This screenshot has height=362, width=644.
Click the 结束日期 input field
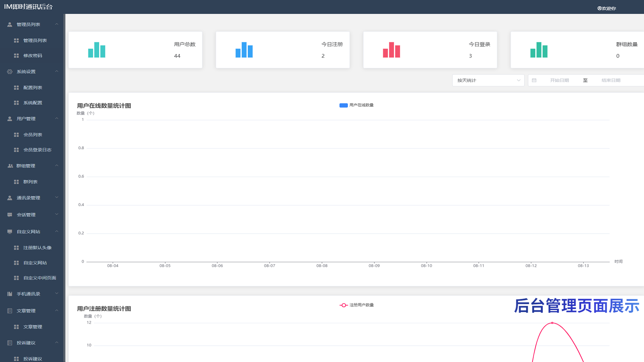click(610, 80)
